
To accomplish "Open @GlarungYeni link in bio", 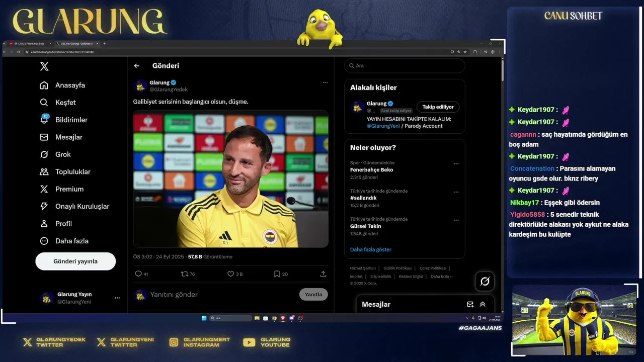I will tap(383, 126).
